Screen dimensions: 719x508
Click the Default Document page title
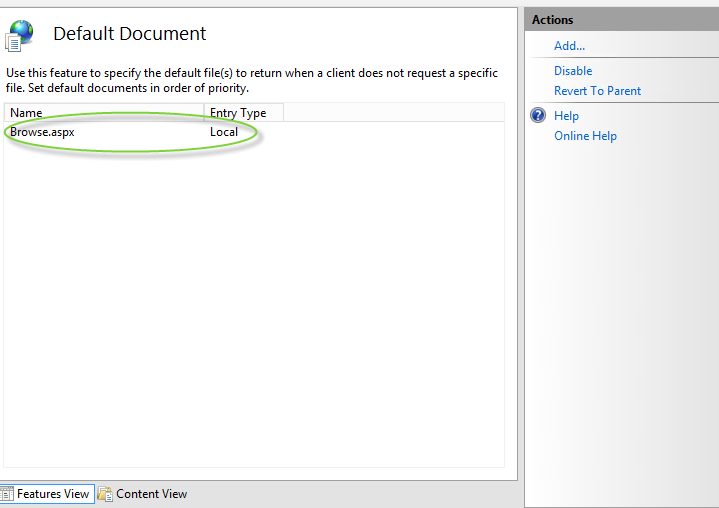pyautogui.click(x=129, y=34)
